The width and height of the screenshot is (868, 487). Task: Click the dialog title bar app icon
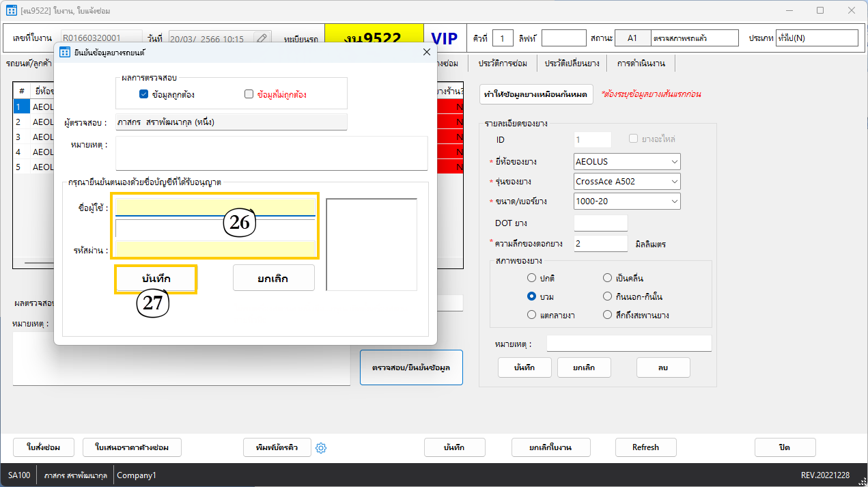pyautogui.click(x=65, y=52)
